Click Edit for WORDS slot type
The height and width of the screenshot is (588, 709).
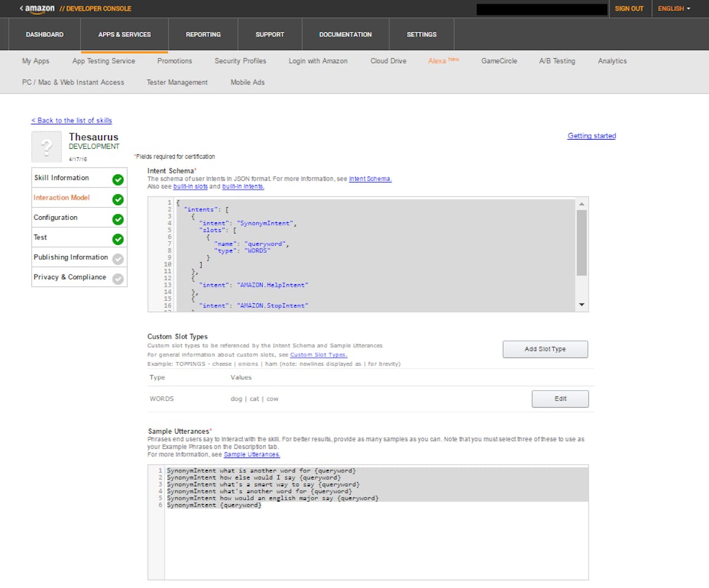[x=560, y=399]
